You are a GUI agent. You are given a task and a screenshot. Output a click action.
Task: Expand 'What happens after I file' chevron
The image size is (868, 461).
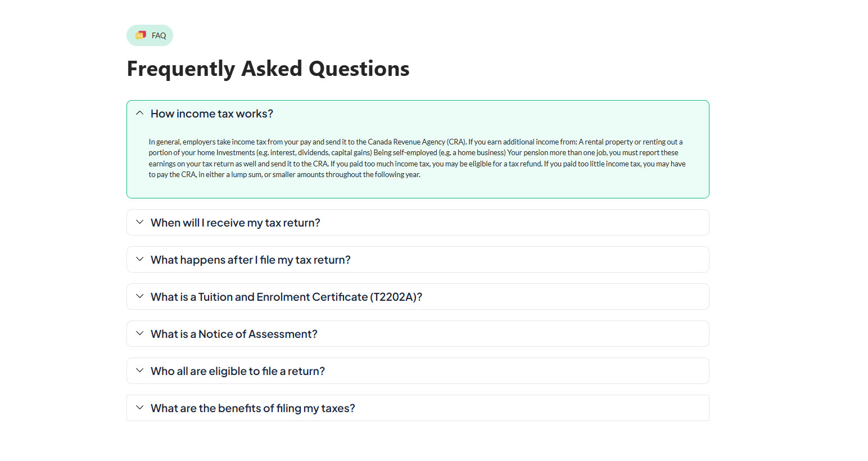click(x=140, y=259)
